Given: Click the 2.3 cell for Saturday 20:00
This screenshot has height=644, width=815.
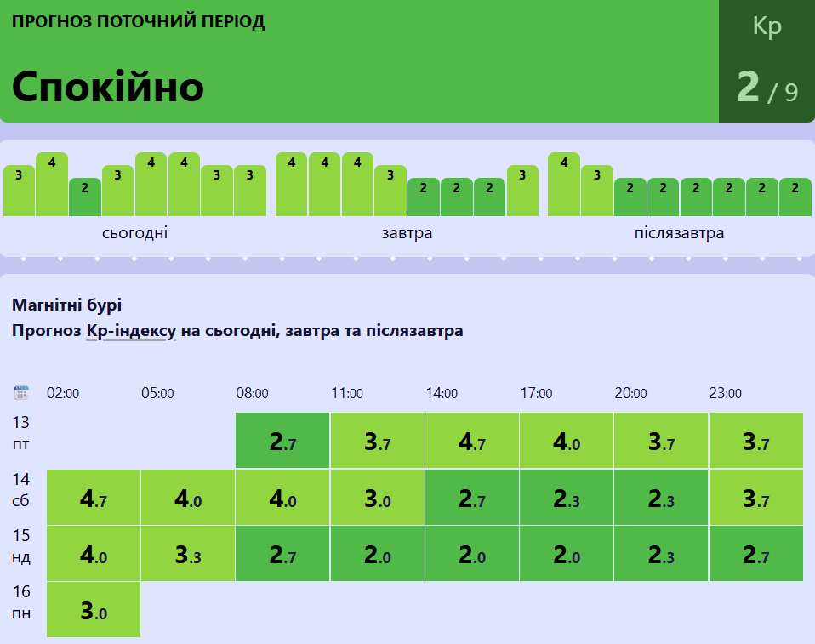Looking at the screenshot, I should pyautogui.click(x=662, y=497).
